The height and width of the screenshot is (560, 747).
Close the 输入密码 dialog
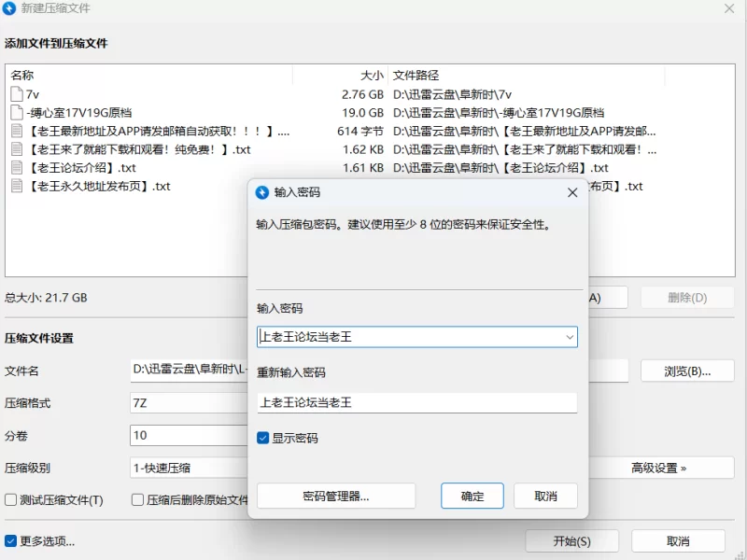click(572, 192)
